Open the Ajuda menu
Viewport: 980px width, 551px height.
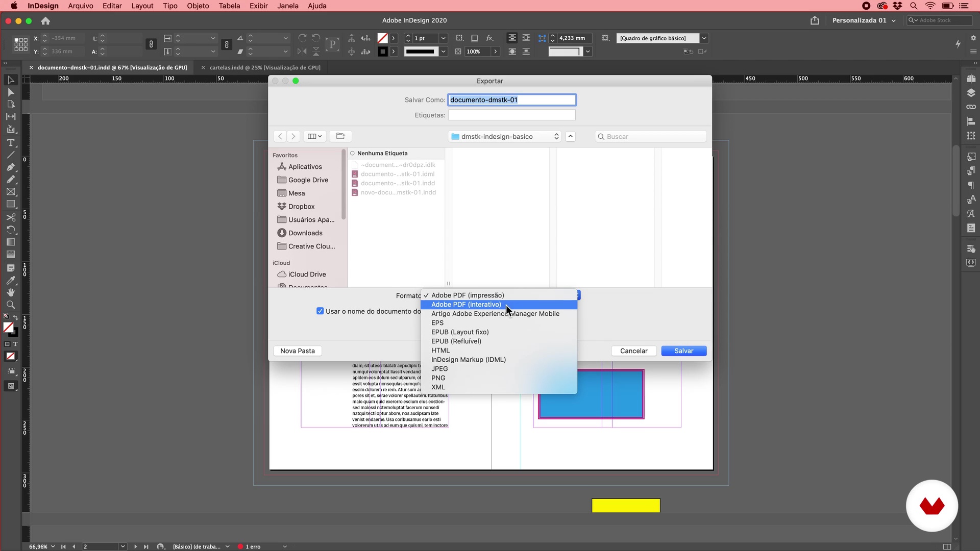tap(317, 6)
